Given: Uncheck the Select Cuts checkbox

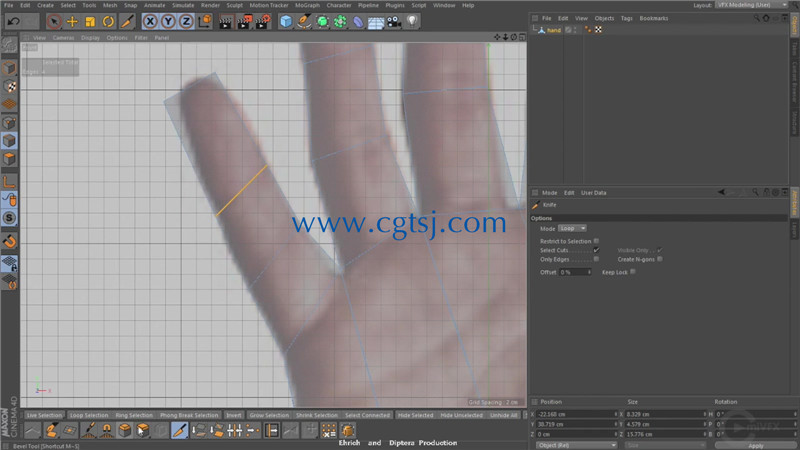Looking at the screenshot, I should (x=596, y=250).
